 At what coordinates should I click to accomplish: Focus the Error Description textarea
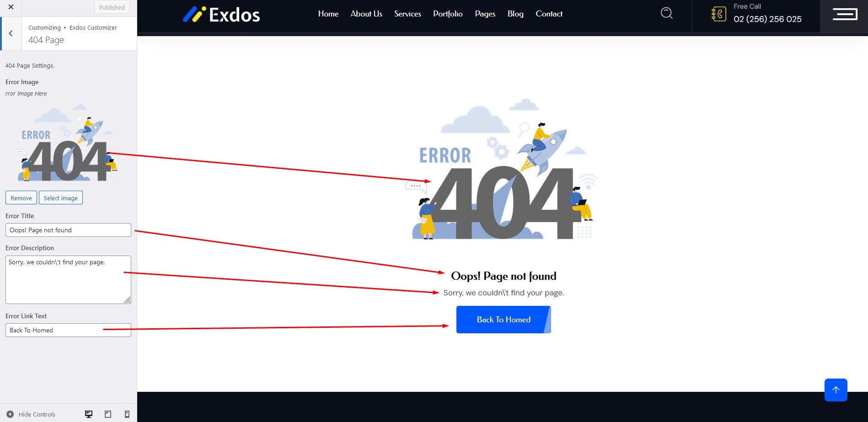point(68,280)
